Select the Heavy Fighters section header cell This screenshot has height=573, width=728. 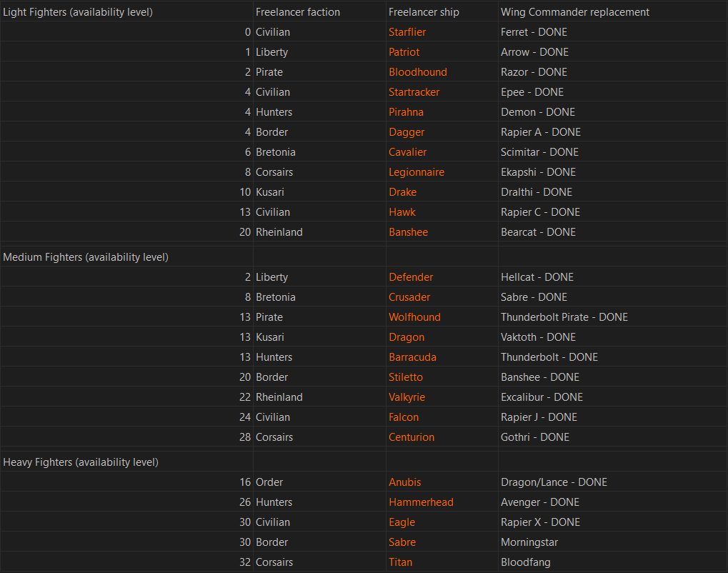pos(81,462)
